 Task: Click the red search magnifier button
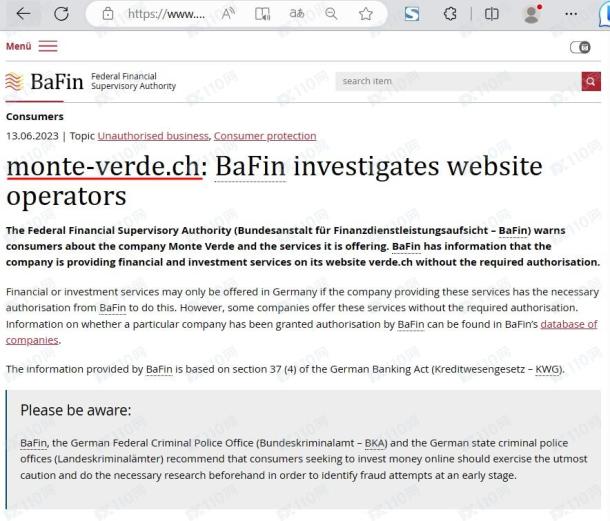click(x=591, y=81)
